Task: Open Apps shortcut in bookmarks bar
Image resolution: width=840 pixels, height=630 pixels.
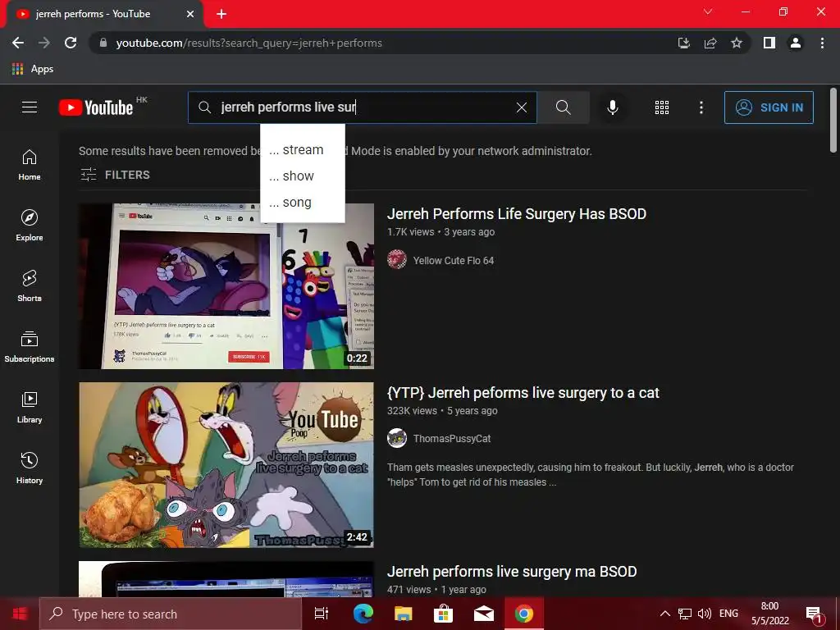Action: 32,69
